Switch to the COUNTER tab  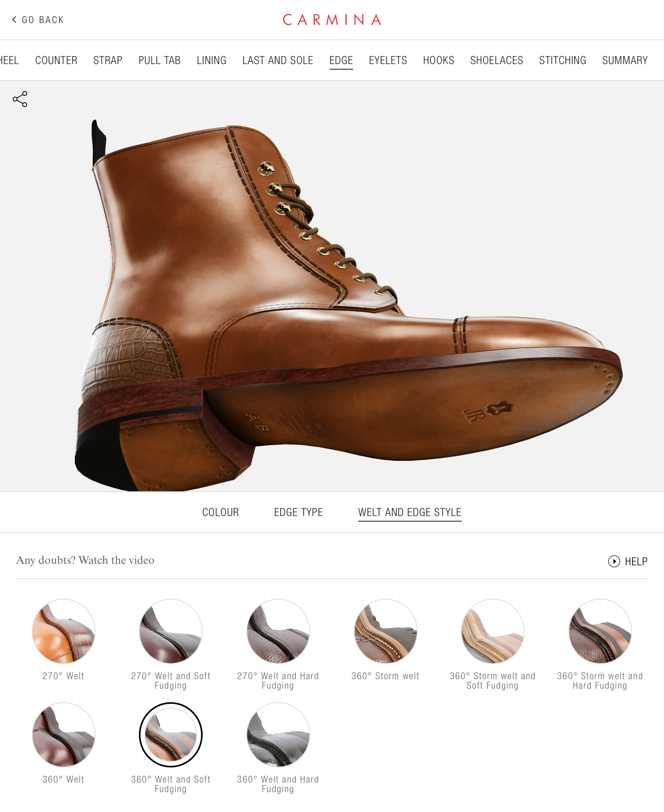(56, 60)
